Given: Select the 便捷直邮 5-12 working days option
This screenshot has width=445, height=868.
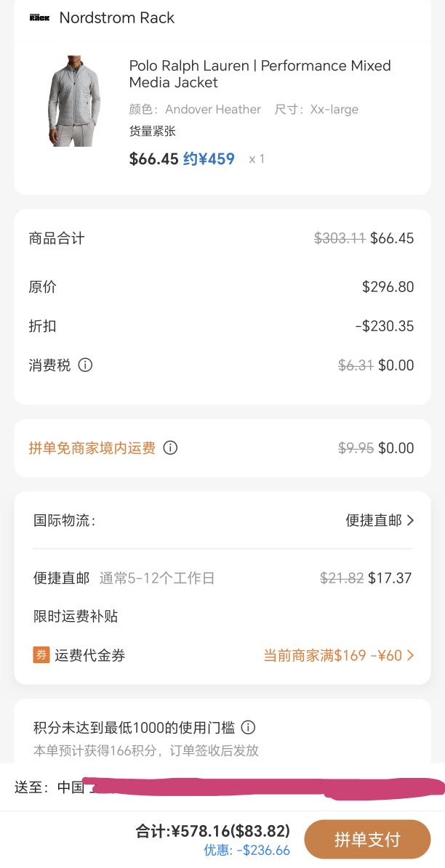Looking at the screenshot, I should coord(222,578).
